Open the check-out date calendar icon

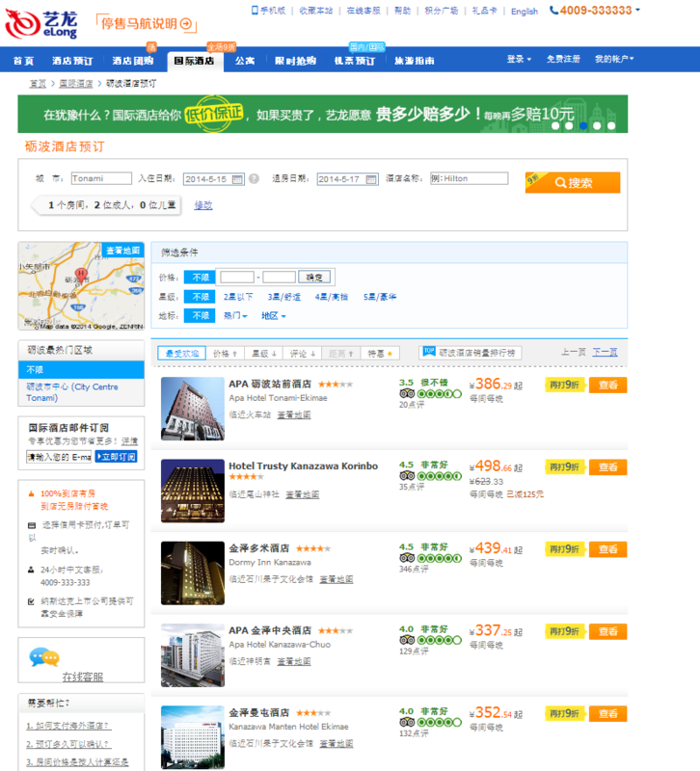point(371,179)
